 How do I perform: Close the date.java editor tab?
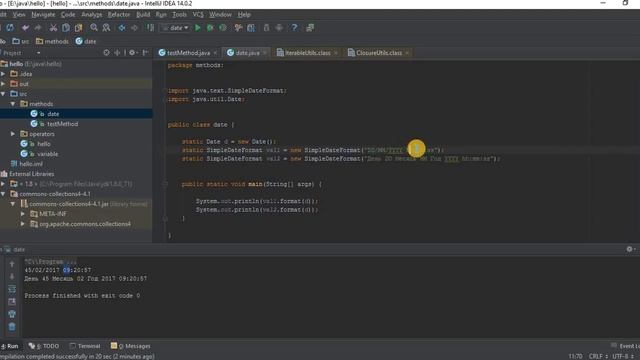tap(265, 53)
